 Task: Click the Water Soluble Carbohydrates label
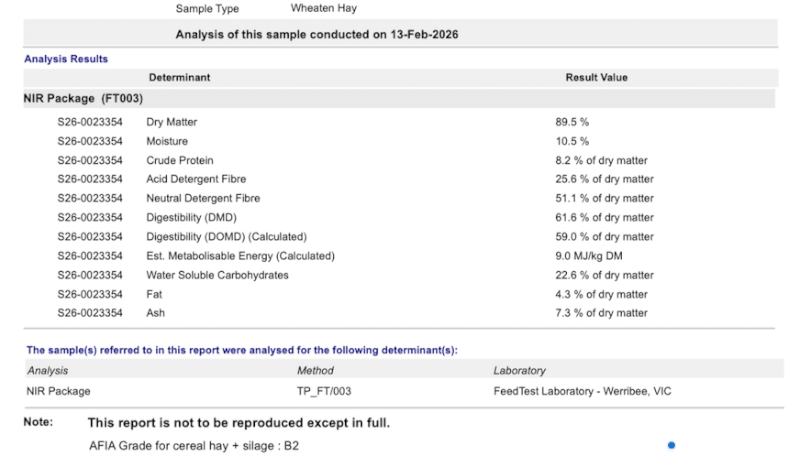coord(217,275)
